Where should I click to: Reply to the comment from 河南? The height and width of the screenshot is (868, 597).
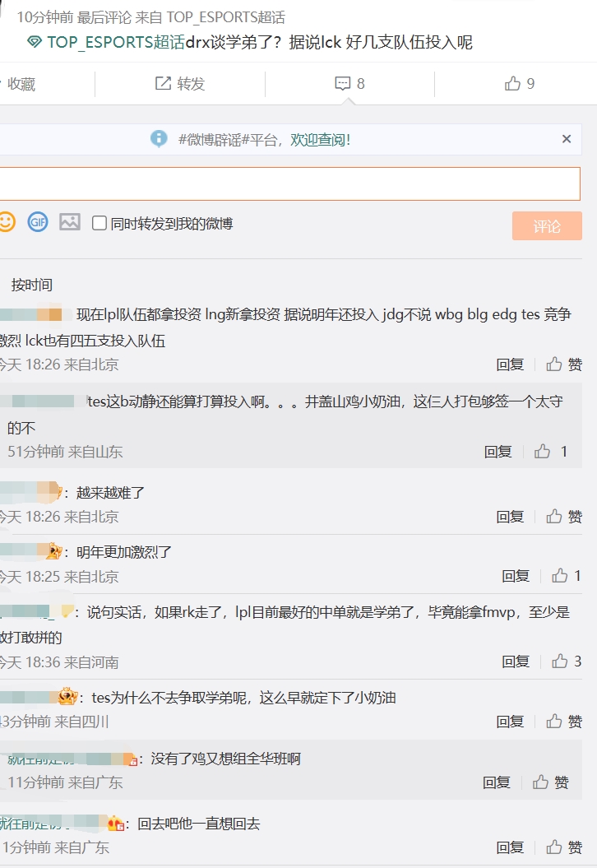click(x=516, y=661)
